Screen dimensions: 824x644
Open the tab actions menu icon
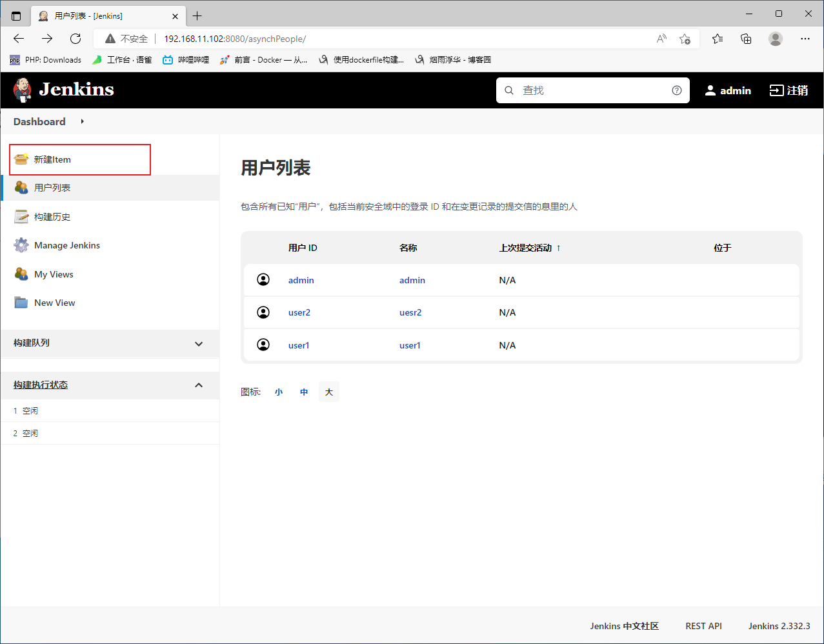click(16, 15)
